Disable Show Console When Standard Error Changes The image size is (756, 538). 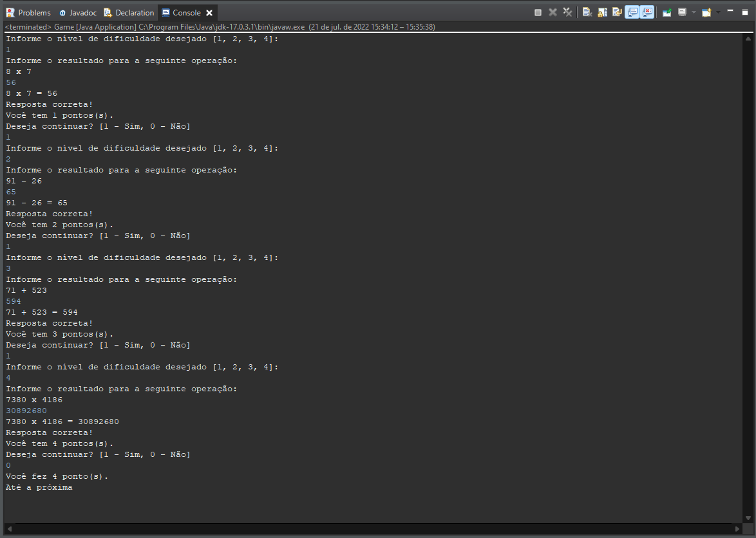point(647,12)
